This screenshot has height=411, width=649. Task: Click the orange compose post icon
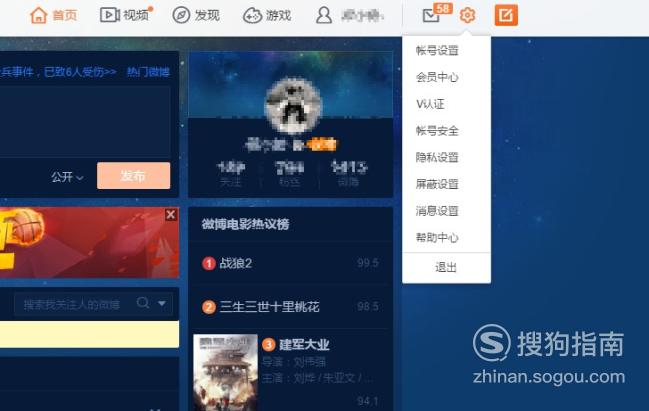click(x=506, y=16)
